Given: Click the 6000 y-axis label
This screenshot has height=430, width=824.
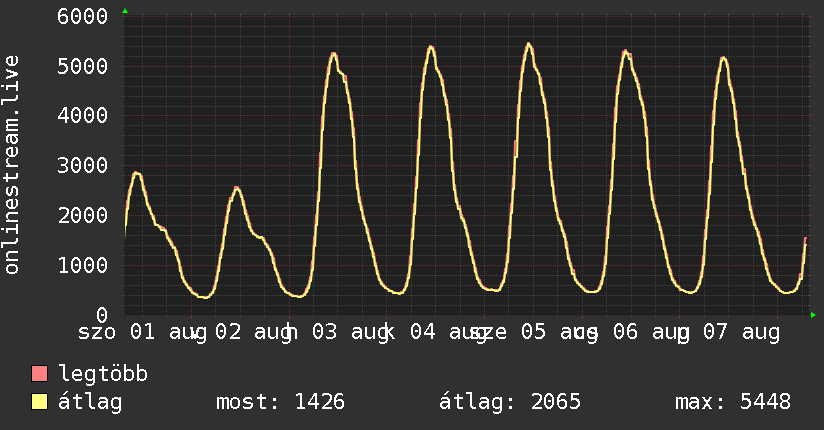Looking at the screenshot, I should [x=83, y=16].
